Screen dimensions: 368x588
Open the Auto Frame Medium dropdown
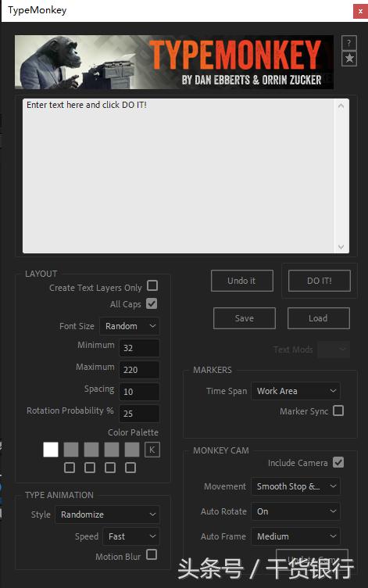coord(295,536)
